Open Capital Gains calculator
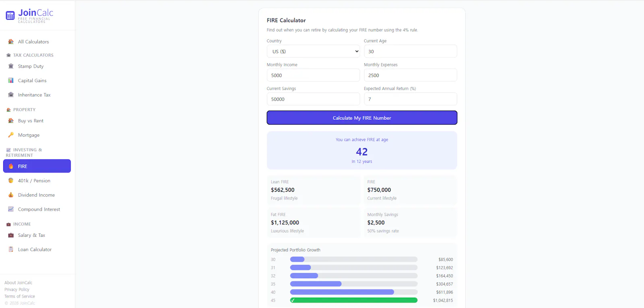644x308 pixels. 37,80
